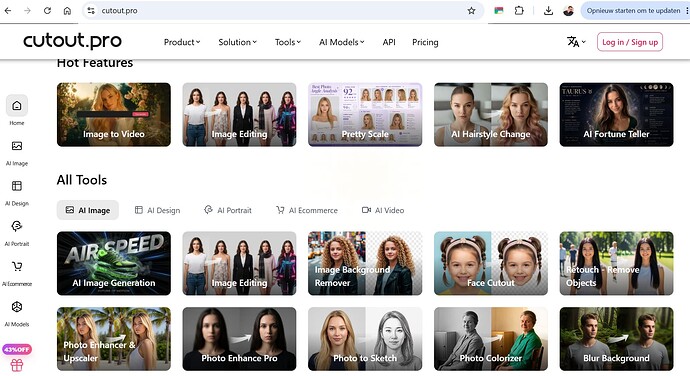Open the Chrome profile avatar
The image size is (690, 376).
click(x=568, y=11)
